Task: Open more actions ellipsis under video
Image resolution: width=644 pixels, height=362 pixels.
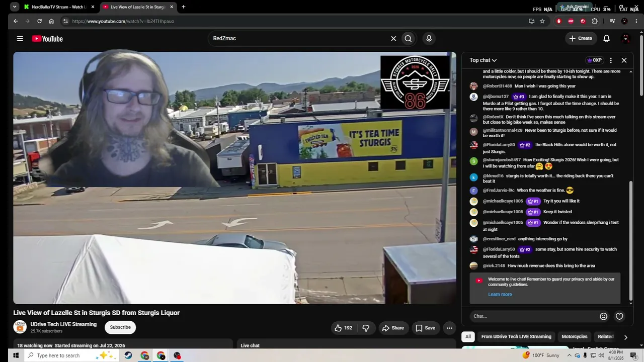Action: (449, 328)
